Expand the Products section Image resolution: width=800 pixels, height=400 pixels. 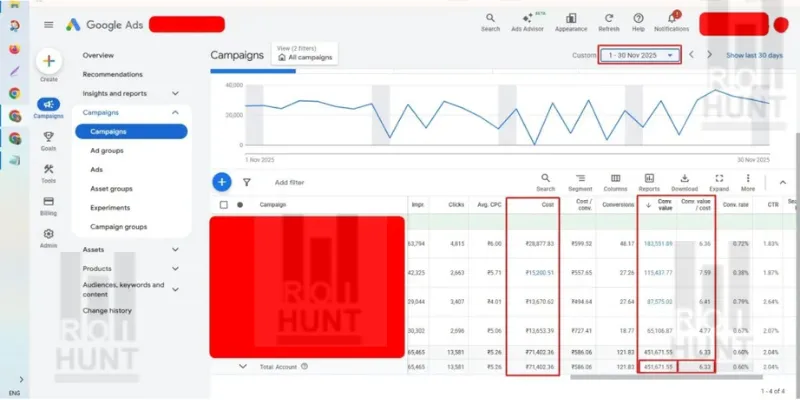click(176, 268)
